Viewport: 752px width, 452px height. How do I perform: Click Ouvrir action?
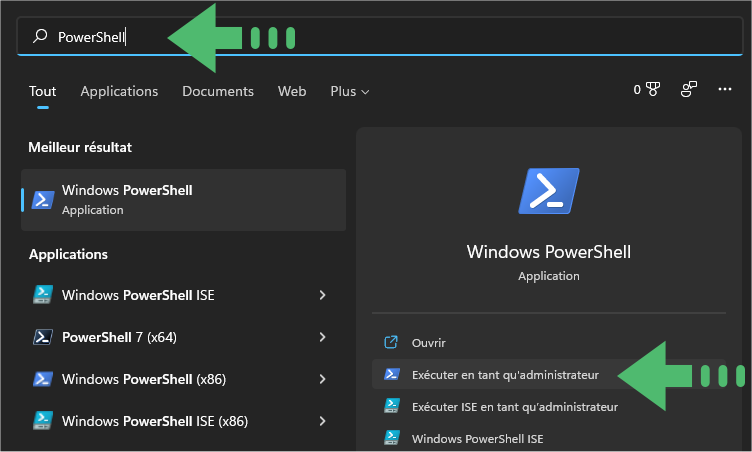tap(549, 343)
